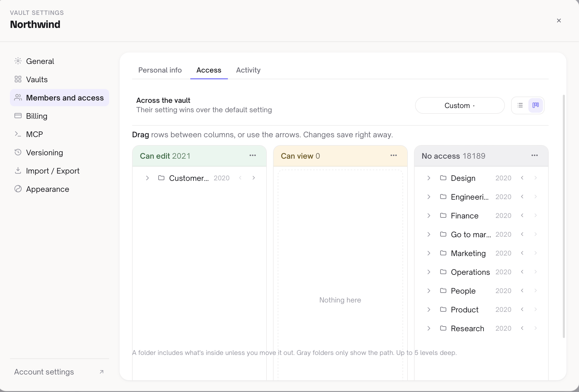Move Operations folder left with arrow
The width and height of the screenshot is (579, 392).
click(x=522, y=272)
